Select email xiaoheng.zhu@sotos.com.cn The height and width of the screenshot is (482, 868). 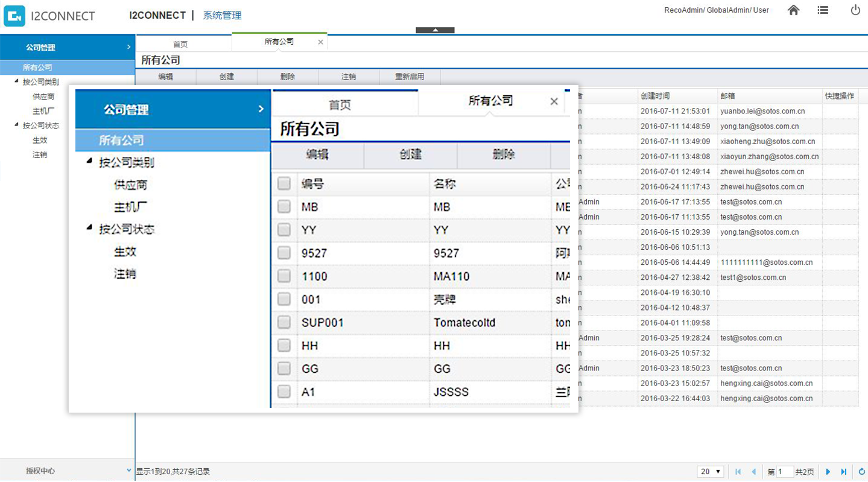pyautogui.click(x=767, y=141)
